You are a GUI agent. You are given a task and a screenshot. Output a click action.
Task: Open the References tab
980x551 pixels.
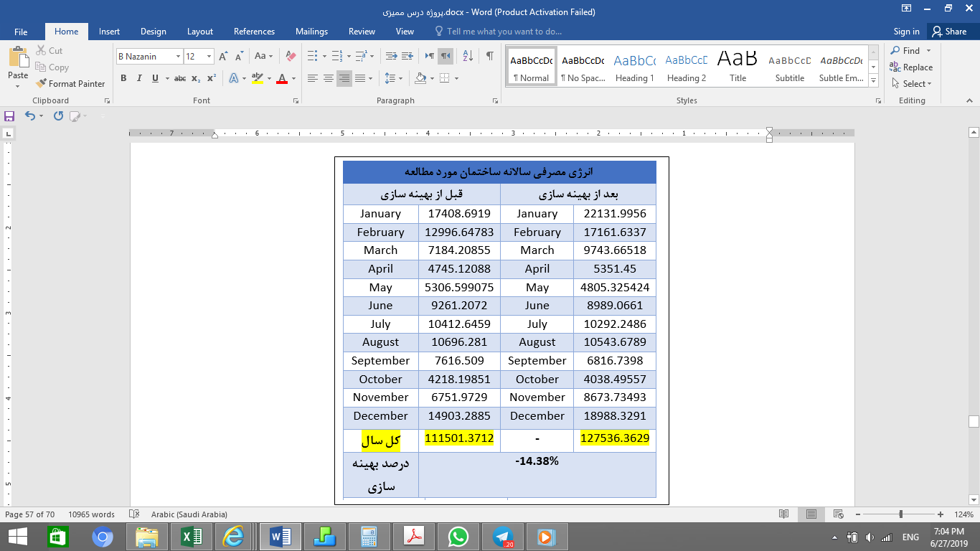pyautogui.click(x=254, y=32)
